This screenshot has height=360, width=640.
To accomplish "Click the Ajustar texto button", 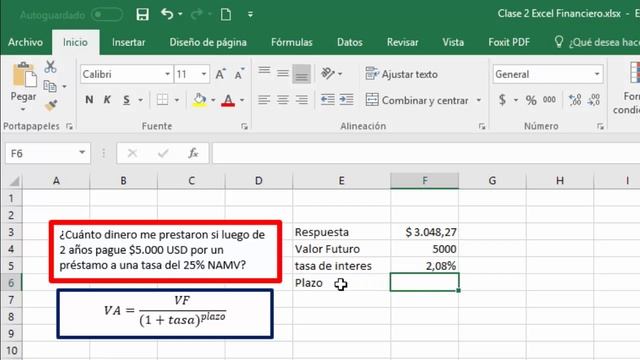I will coord(402,74).
